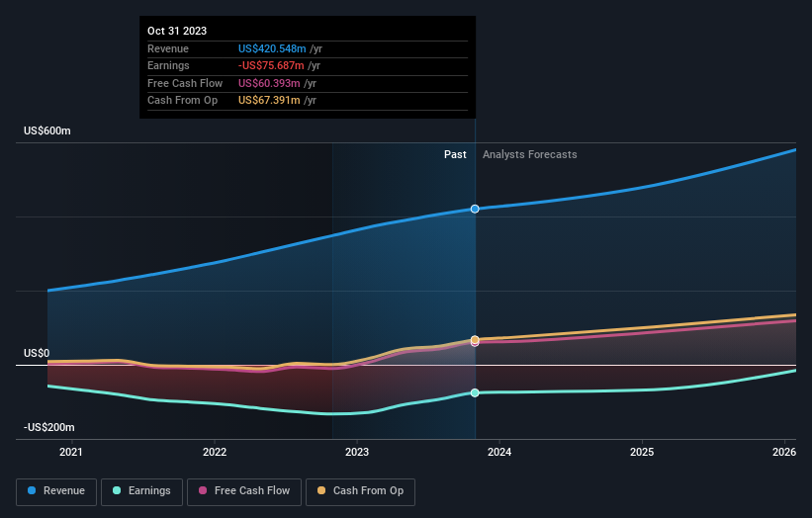Click the -US$200m y-axis label

49,427
